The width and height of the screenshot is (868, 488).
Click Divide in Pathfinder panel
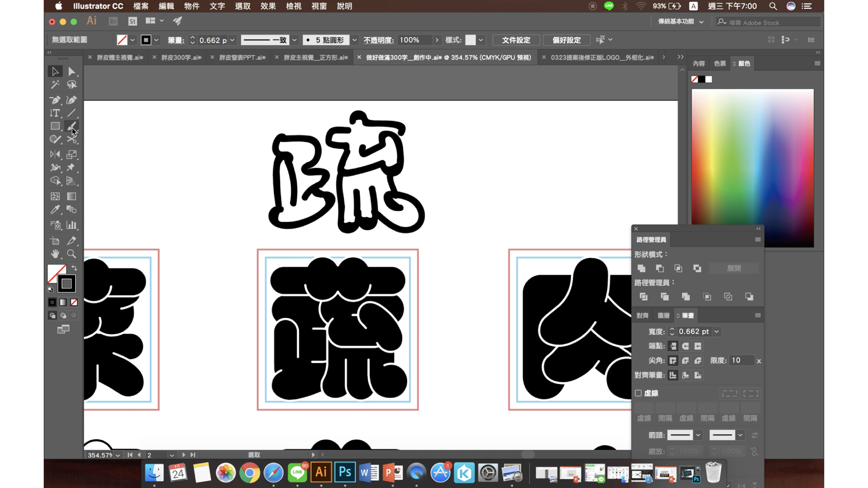click(x=644, y=297)
